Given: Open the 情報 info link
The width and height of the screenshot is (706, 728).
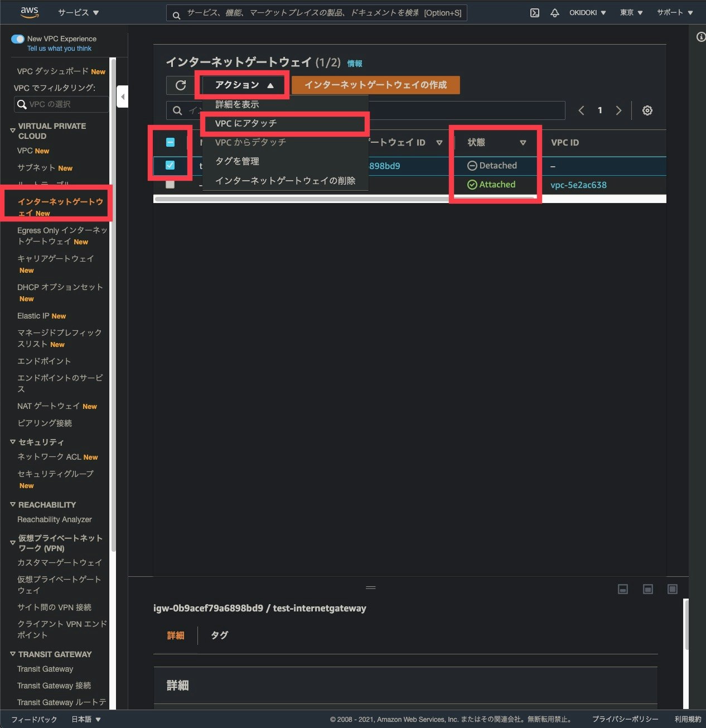Looking at the screenshot, I should click(x=355, y=64).
